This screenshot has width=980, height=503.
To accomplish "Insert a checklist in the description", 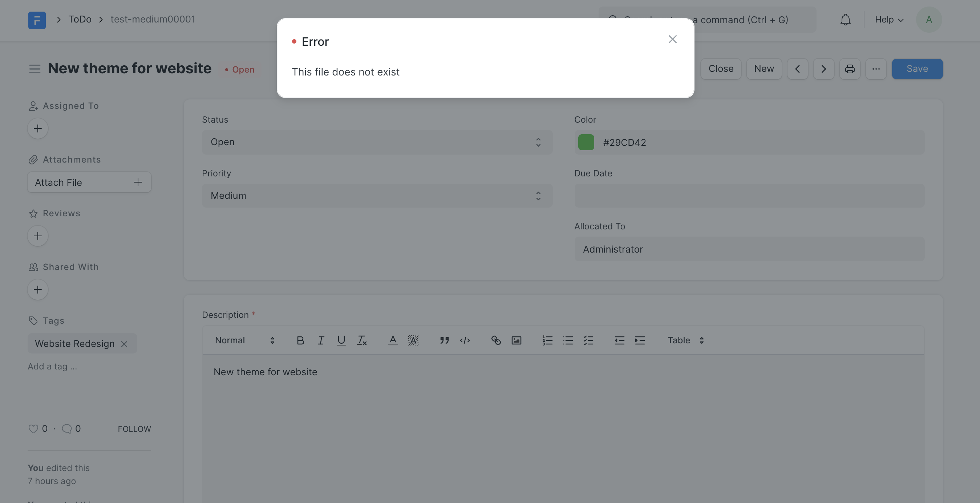I will click(x=588, y=340).
